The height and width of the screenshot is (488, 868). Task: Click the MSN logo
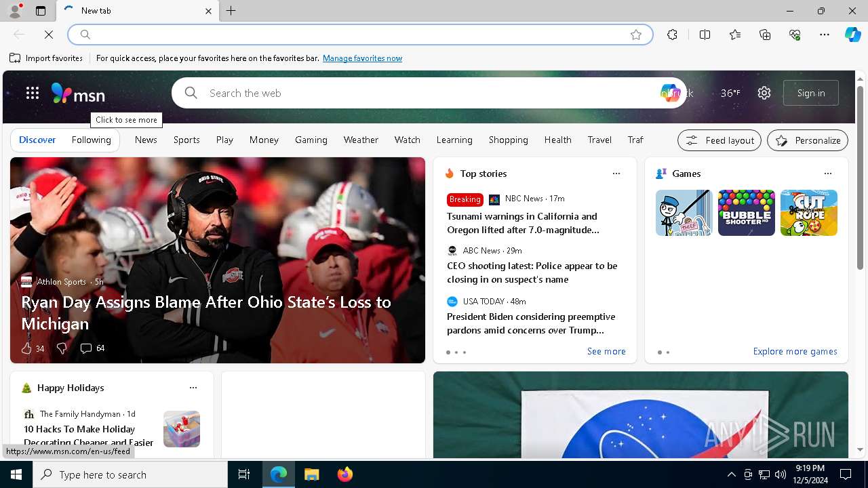[x=78, y=93]
